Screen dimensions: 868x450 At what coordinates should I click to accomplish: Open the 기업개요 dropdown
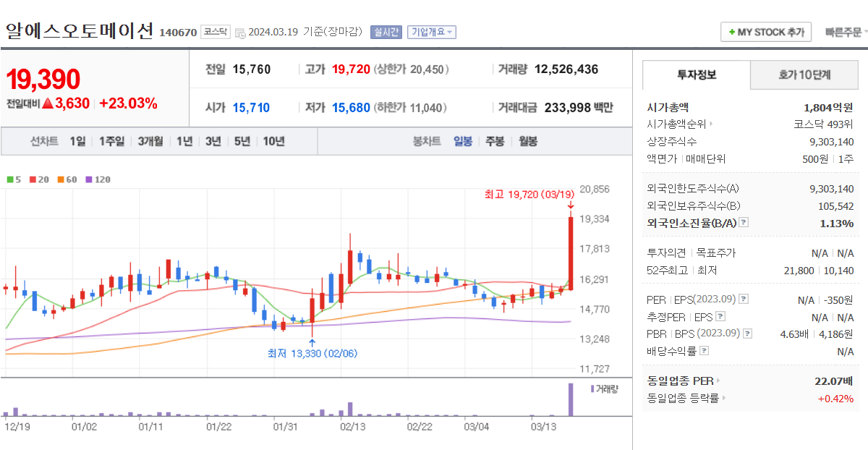432,32
